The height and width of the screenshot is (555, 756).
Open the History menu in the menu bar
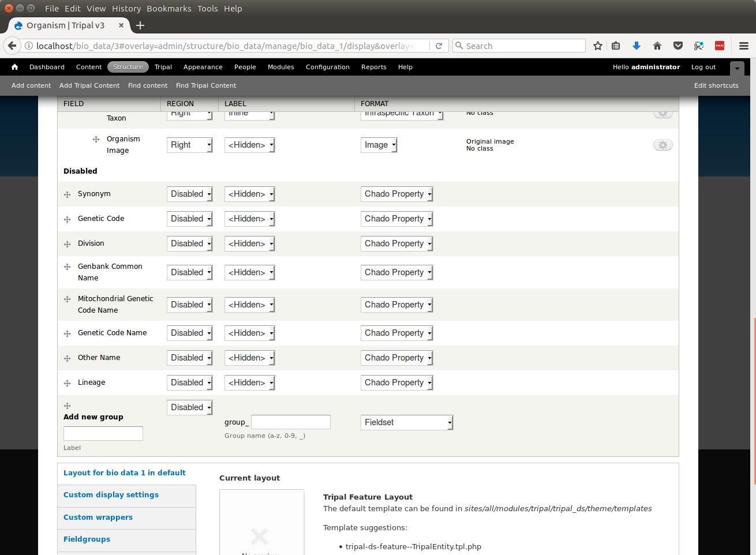126,9
